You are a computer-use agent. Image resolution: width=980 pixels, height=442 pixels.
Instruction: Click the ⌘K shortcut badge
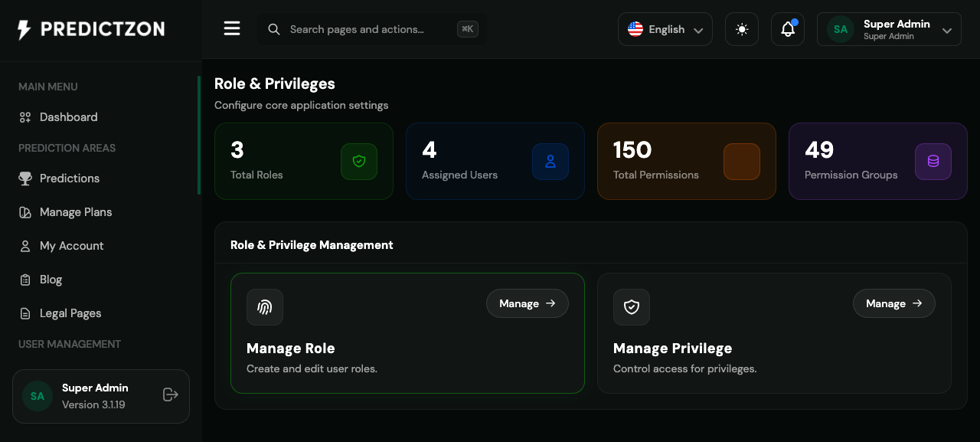click(468, 29)
